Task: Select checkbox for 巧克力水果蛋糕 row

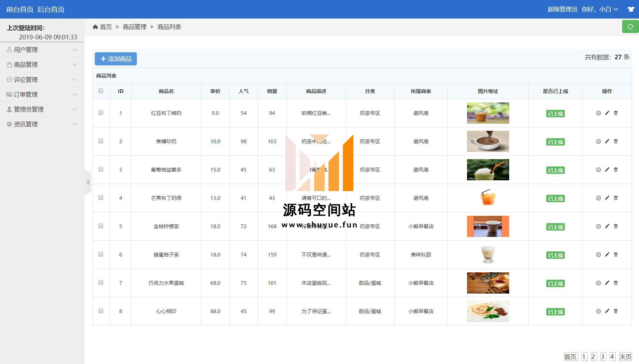Action: point(101,282)
